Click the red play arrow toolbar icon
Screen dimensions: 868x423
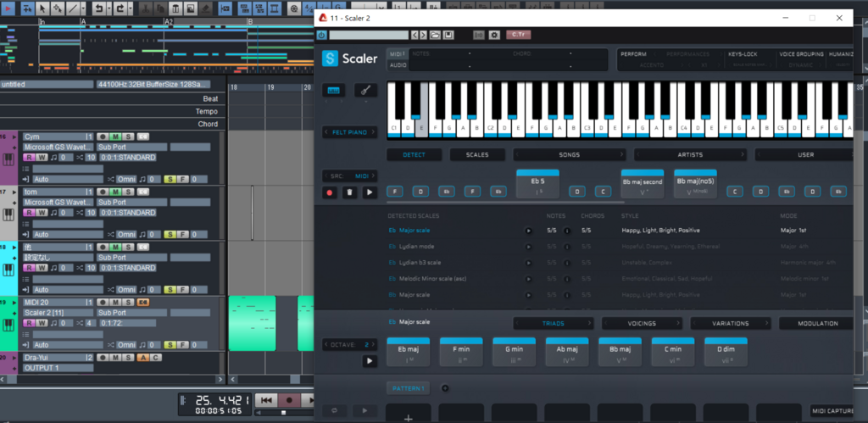(8, 8)
